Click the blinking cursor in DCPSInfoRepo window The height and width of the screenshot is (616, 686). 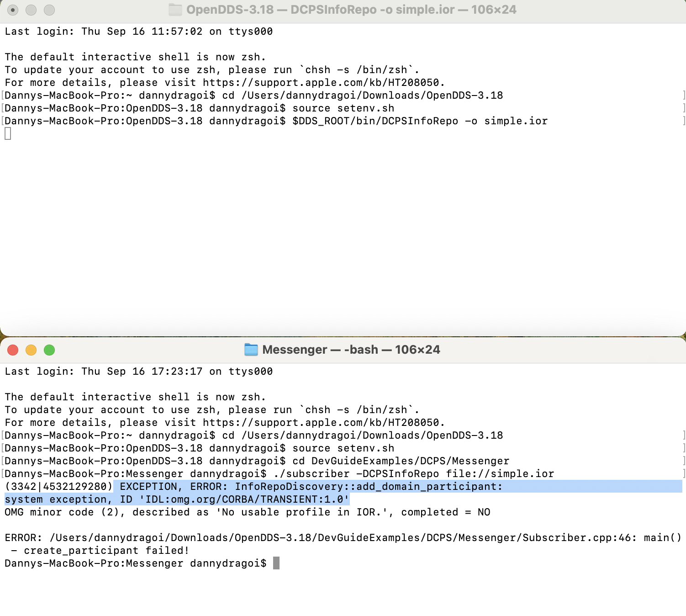point(7,134)
